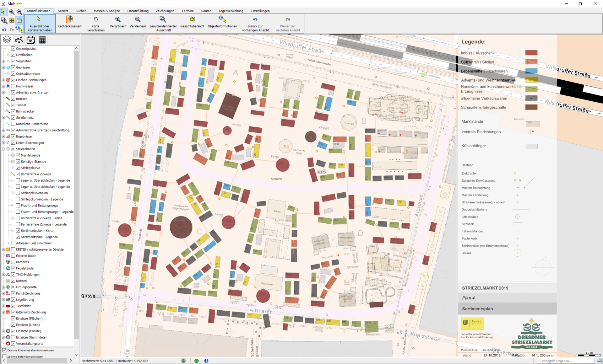Image resolution: width=603 pixels, height=364 pixels.
Task: Switch to the tactics strategy panel icon
Action: coord(19,40)
